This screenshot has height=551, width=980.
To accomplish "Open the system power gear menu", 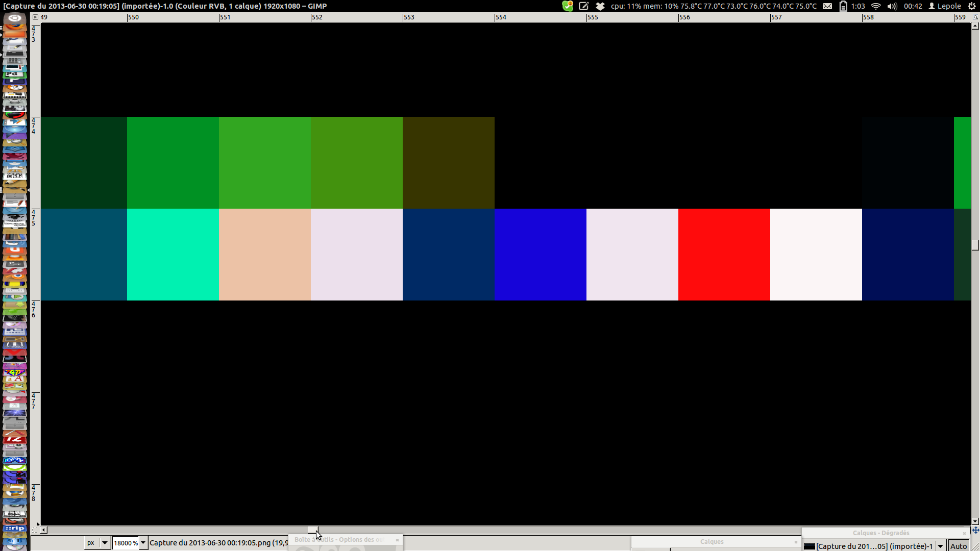I will tap(972, 6).
